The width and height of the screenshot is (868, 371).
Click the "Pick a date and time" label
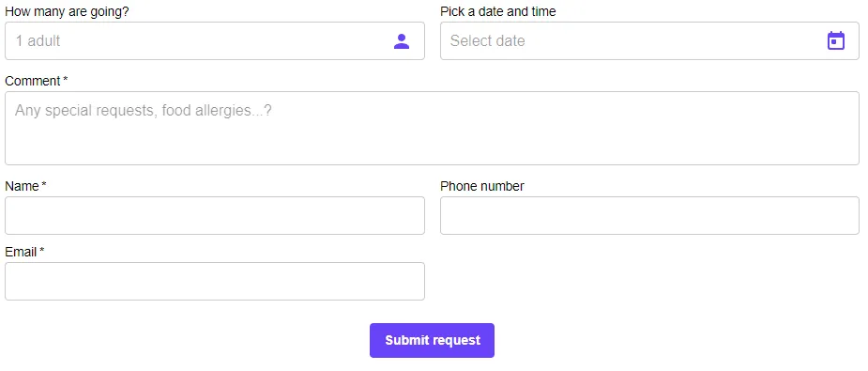point(497,11)
